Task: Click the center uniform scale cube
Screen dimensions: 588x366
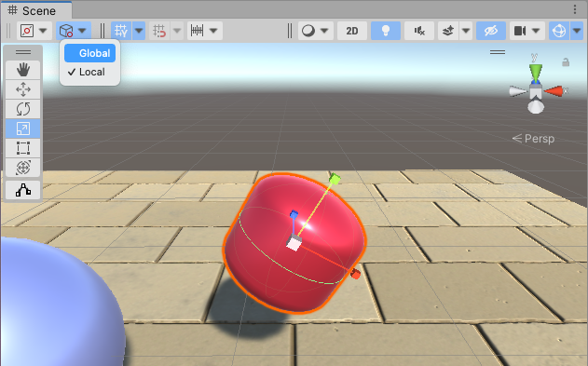Action: coord(294,242)
